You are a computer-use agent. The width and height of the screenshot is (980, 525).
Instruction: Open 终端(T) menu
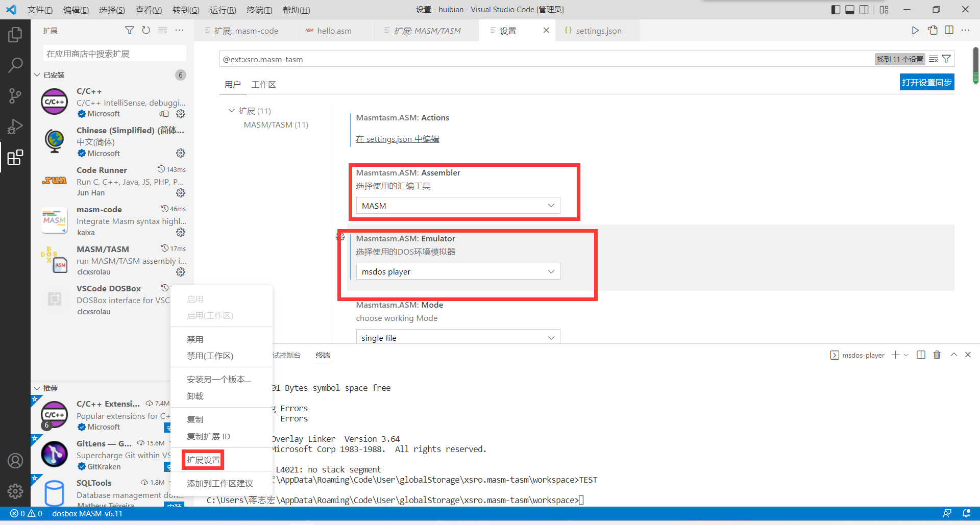click(x=259, y=10)
